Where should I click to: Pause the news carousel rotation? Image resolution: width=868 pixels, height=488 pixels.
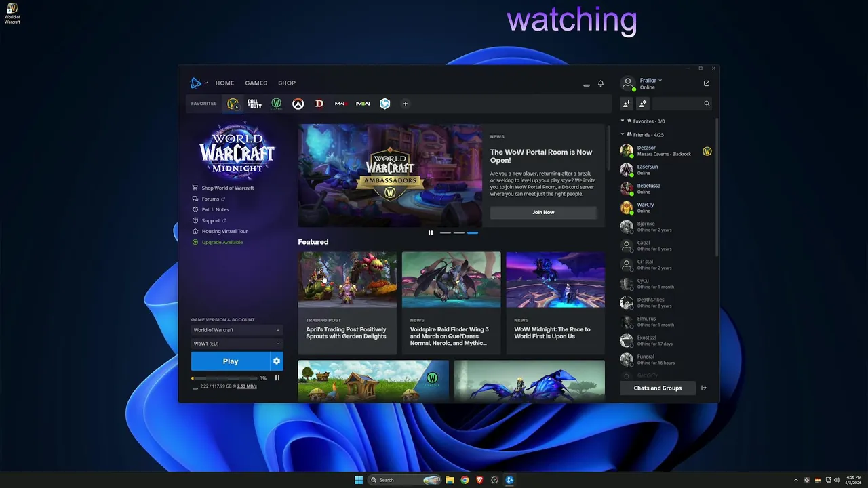click(x=430, y=232)
